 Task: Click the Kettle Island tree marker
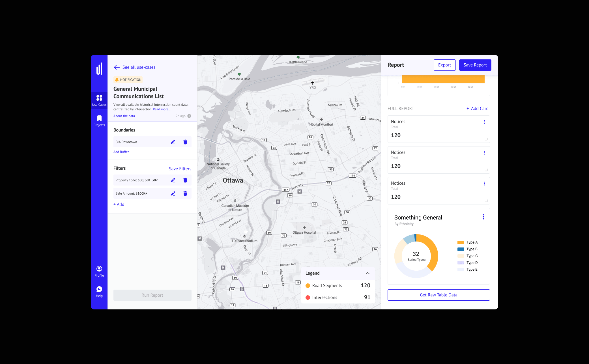click(298, 58)
